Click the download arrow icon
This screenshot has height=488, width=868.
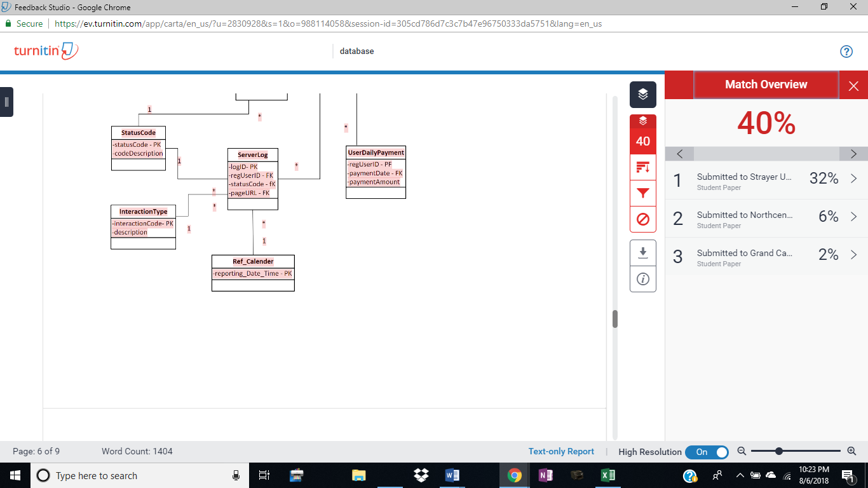click(x=642, y=253)
